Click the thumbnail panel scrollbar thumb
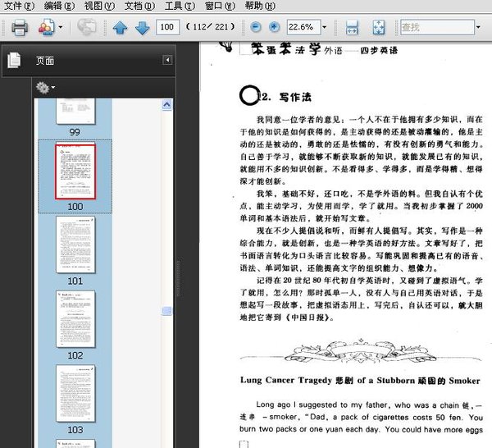 click(x=166, y=311)
